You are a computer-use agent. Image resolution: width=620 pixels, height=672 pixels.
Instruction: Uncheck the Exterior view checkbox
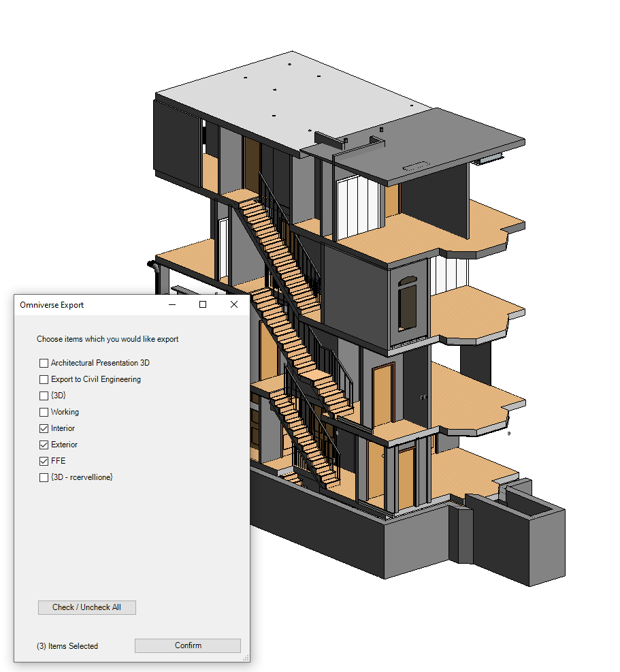click(x=44, y=445)
